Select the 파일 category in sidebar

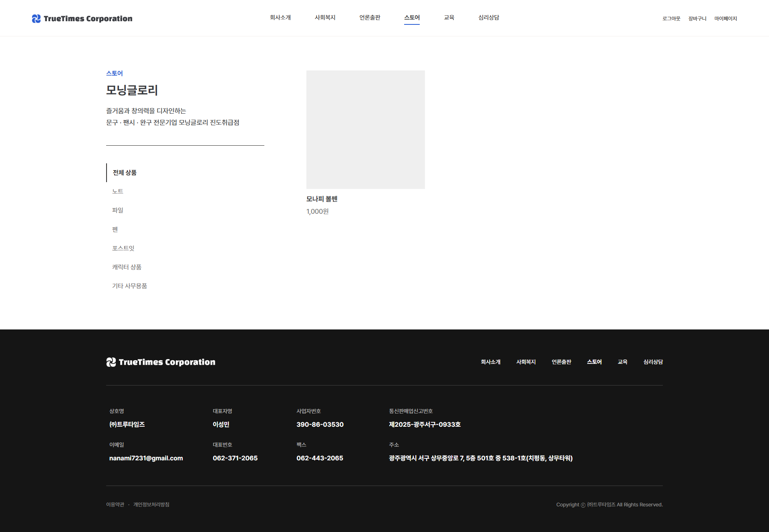pos(117,210)
